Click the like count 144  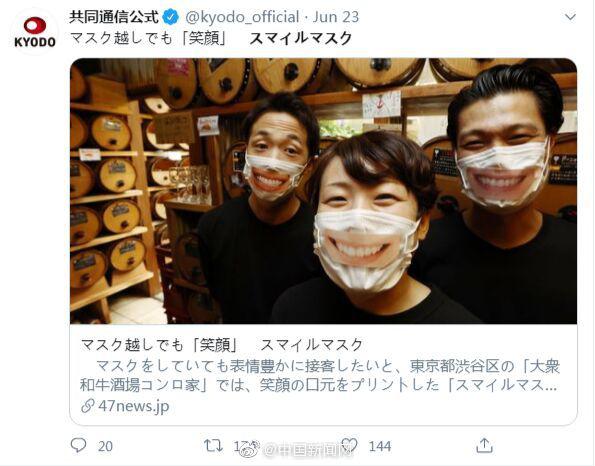pos(380,446)
